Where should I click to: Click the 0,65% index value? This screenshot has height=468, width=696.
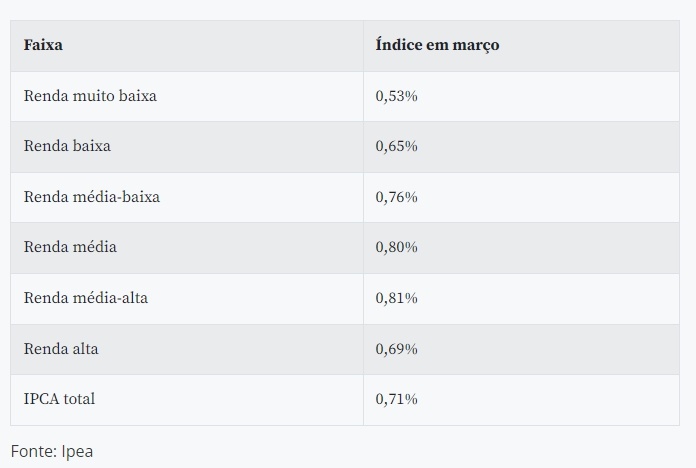[x=396, y=146]
